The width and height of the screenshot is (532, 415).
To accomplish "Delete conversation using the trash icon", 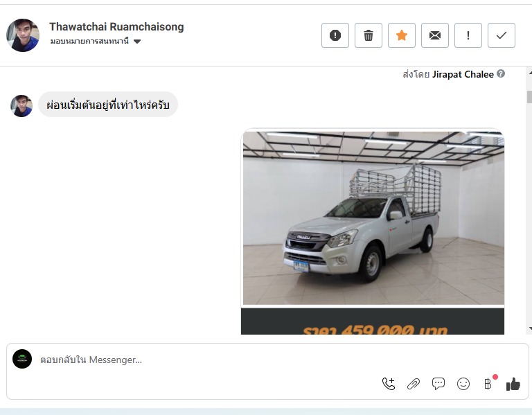I will pyautogui.click(x=368, y=35).
